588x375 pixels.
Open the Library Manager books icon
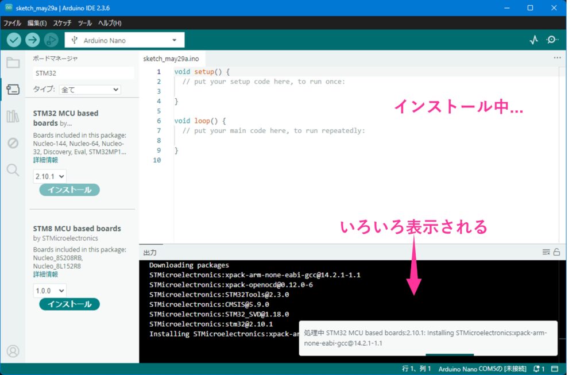click(x=13, y=116)
